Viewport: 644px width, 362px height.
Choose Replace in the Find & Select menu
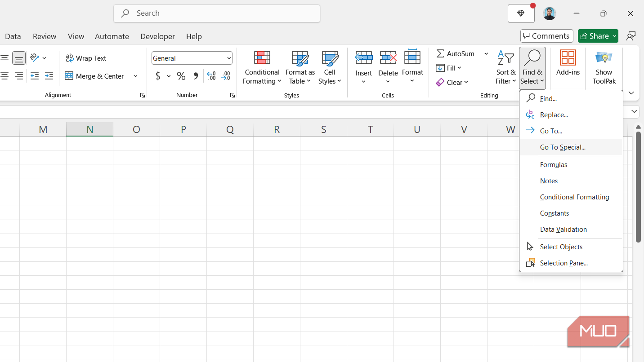pyautogui.click(x=571, y=115)
